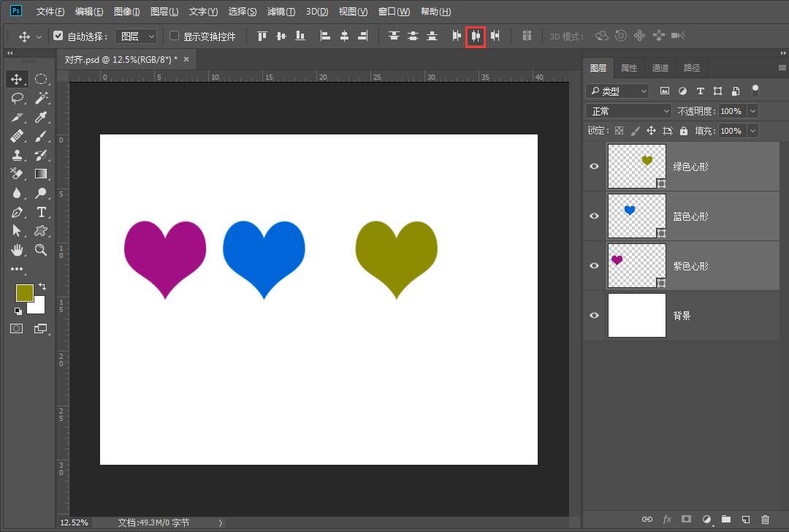This screenshot has width=789, height=532.
Task: Click the lock all layer icon
Action: click(x=684, y=131)
